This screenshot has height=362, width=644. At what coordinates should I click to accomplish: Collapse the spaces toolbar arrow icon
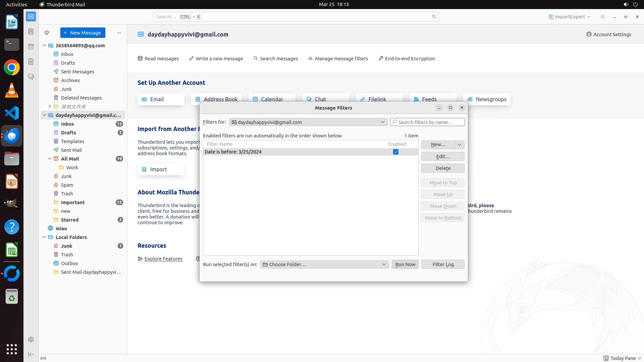31,354
